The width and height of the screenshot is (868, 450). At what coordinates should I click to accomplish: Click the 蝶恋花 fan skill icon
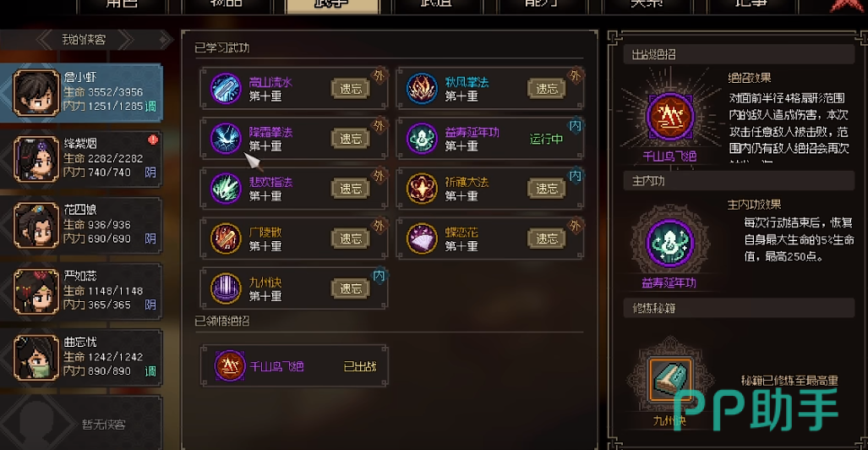422,239
